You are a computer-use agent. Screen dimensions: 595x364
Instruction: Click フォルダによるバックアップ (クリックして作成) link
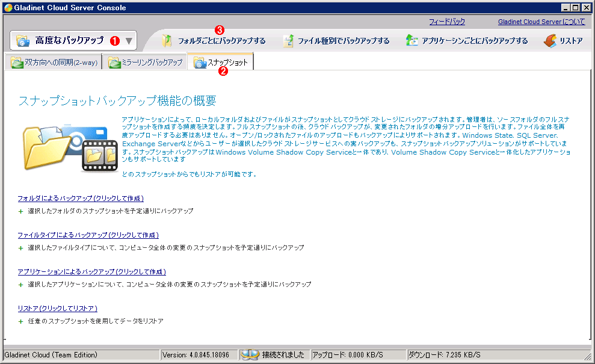[81, 198]
